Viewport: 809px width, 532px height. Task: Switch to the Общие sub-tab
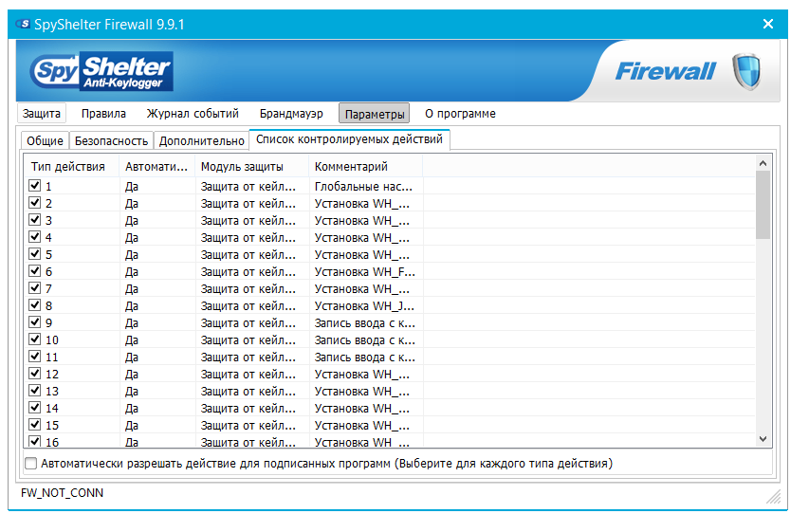45,141
